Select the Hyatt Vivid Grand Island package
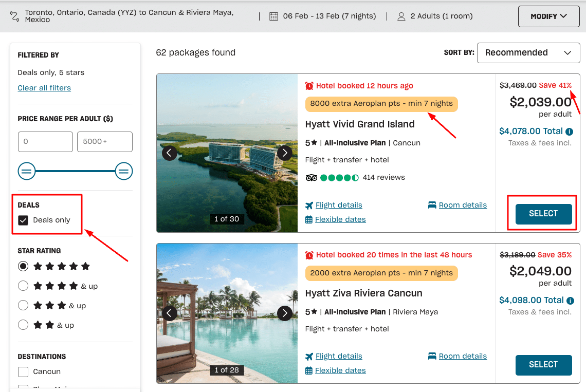 (x=543, y=214)
